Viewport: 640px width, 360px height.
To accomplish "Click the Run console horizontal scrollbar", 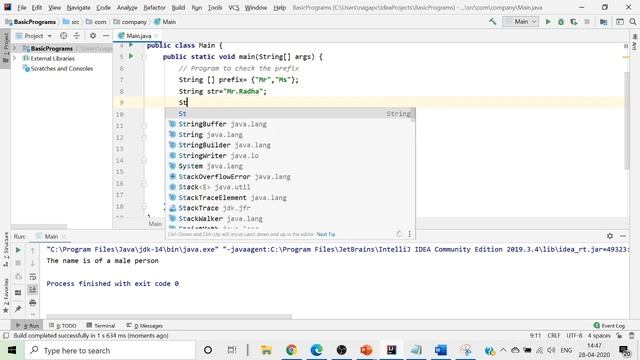I will 169,316.
